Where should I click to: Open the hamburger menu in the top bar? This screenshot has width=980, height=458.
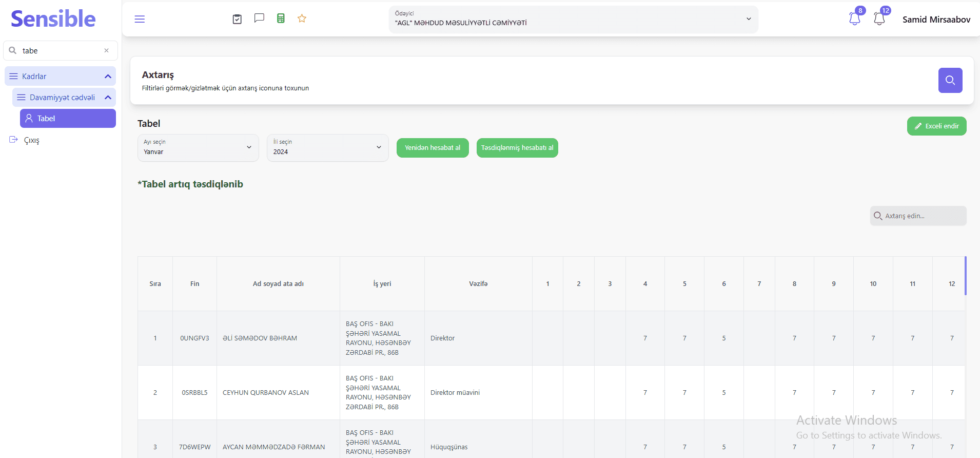(x=140, y=19)
